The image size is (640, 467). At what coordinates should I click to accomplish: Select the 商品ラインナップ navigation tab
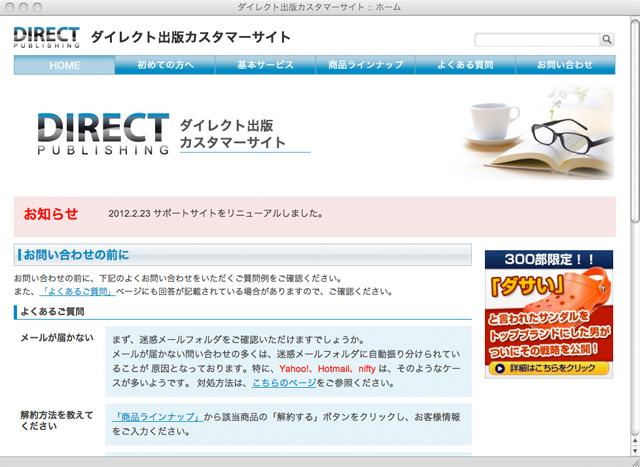coord(365,65)
